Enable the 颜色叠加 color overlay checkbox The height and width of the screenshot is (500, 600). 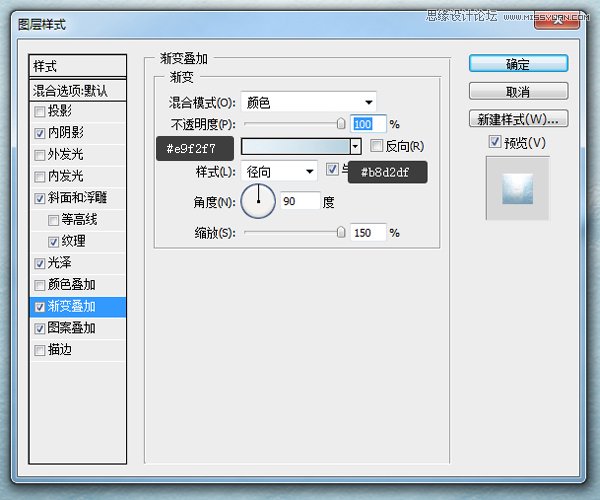tap(39, 285)
